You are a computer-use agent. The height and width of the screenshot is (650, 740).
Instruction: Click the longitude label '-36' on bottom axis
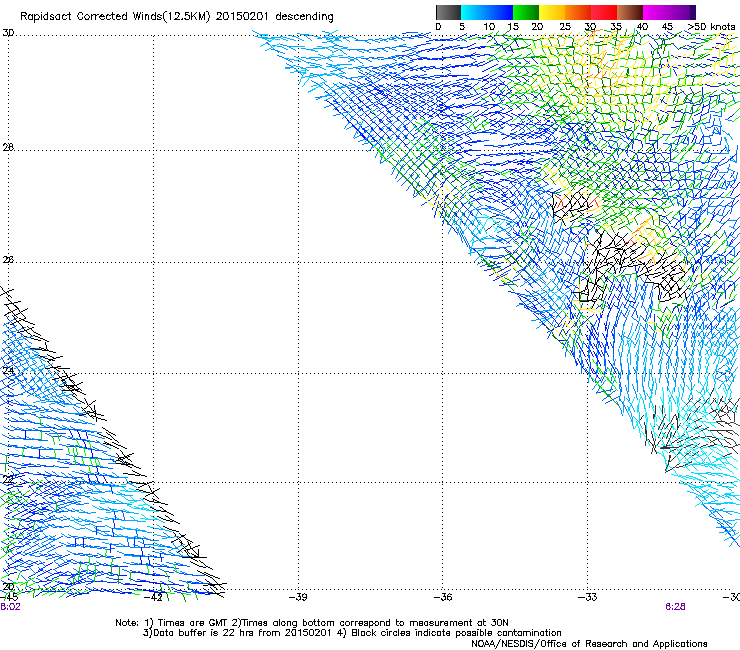pyautogui.click(x=443, y=597)
